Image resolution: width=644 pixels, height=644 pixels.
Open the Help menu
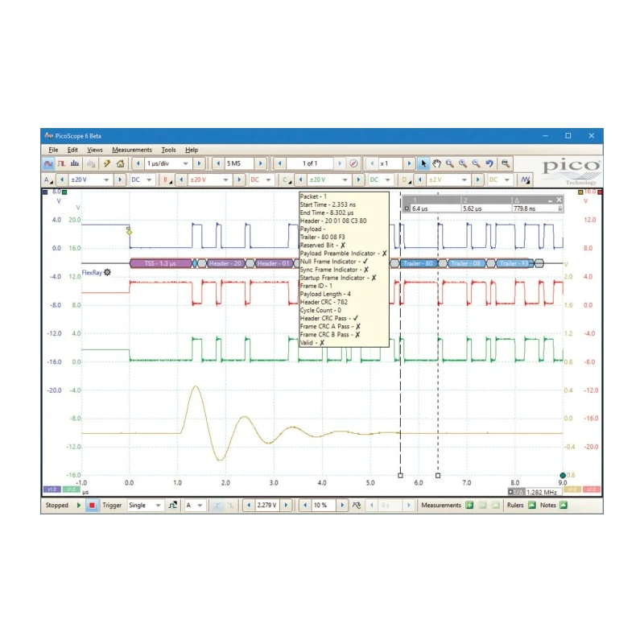(x=192, y=150)
